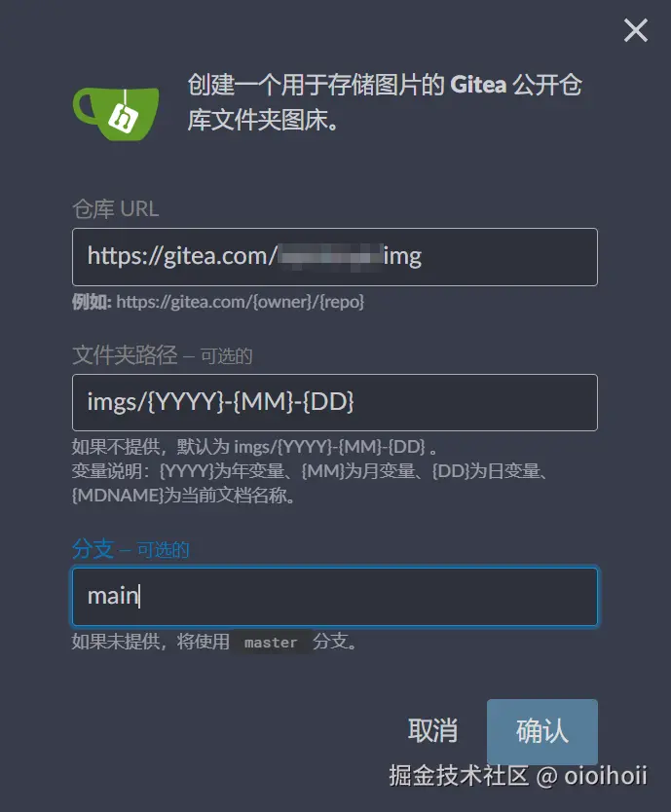Click the 文件夹路径 field label
The image size is (671, 812).
[x=125, y=355]
